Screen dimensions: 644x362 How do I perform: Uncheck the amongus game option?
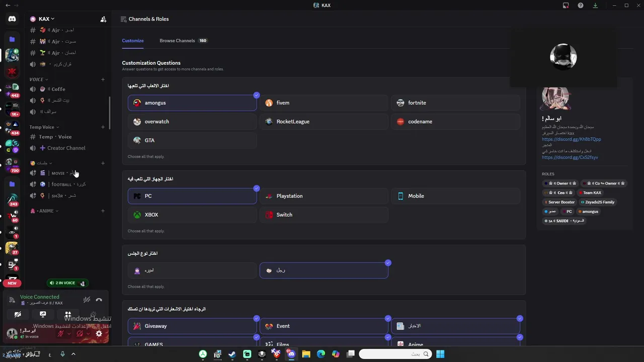(192, 103)
